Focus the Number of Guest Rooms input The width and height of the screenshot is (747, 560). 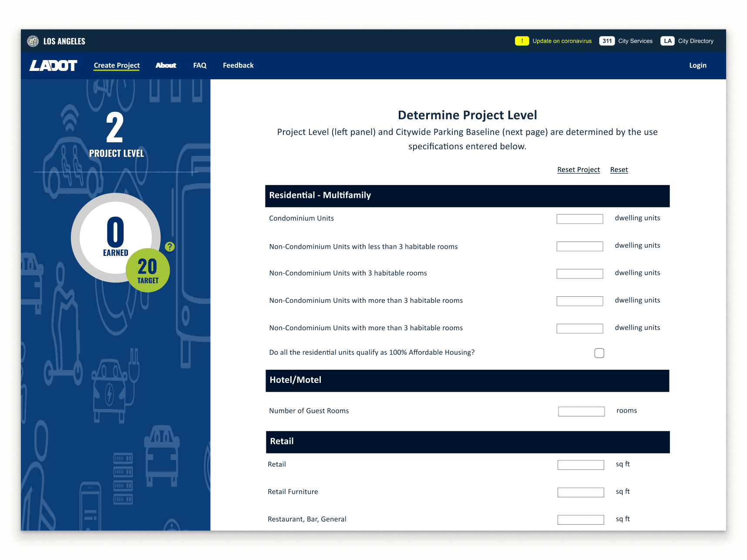point(582,412)
